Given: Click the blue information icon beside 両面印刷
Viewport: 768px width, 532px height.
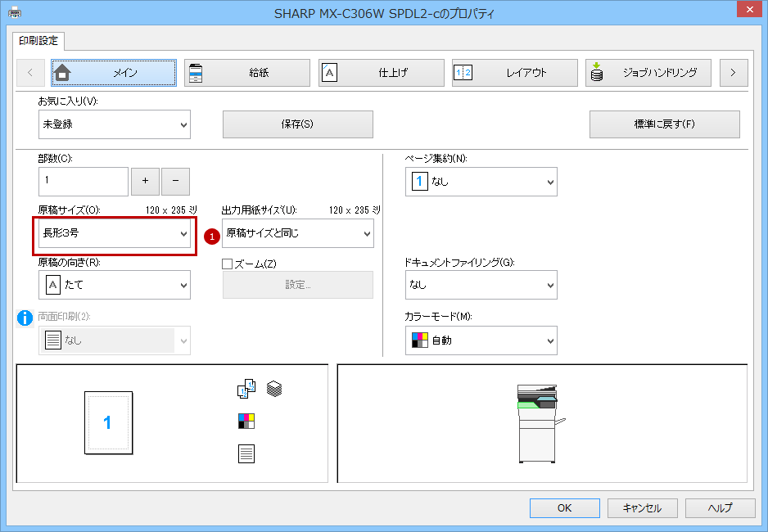Looking at the screenshot, I should click(25, 318).
